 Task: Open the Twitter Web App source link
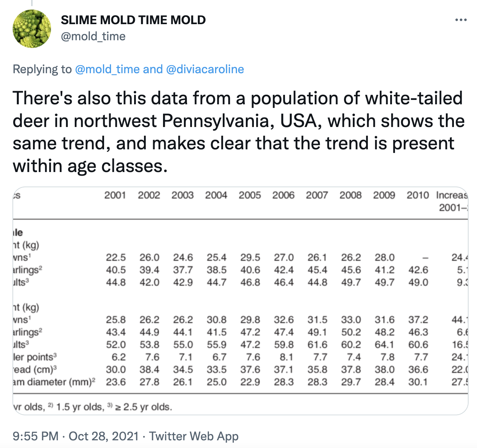(194, 436)
